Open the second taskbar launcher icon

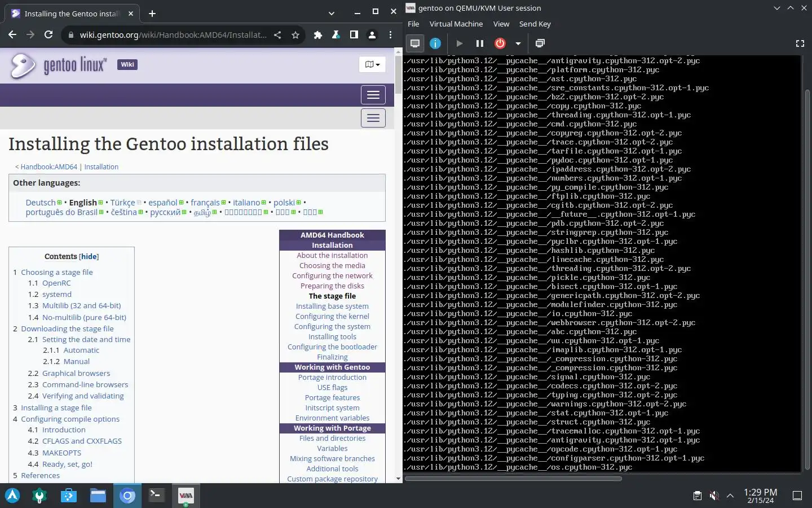[x=39, y=496]
